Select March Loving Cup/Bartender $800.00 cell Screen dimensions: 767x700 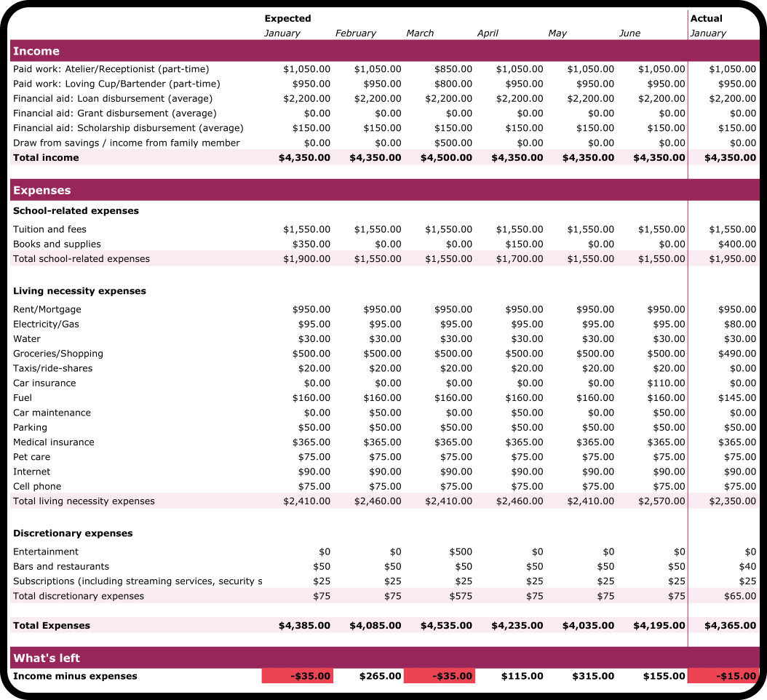(x=453, y=84)
